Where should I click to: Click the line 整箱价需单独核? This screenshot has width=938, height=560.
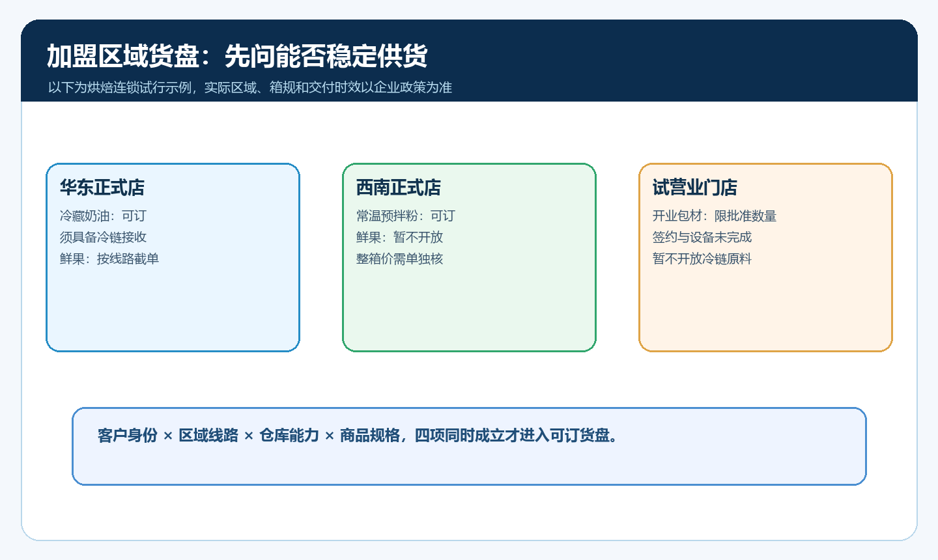point(399,259)
